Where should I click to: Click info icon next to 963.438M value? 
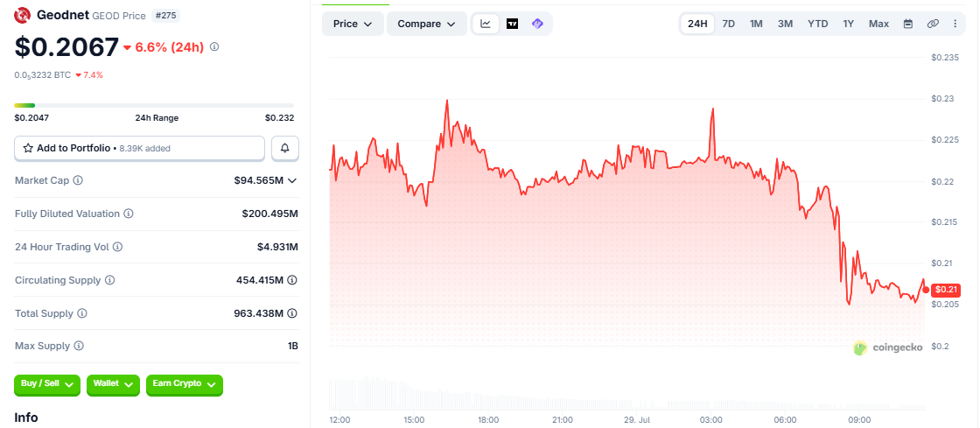[x=292, y=313]
